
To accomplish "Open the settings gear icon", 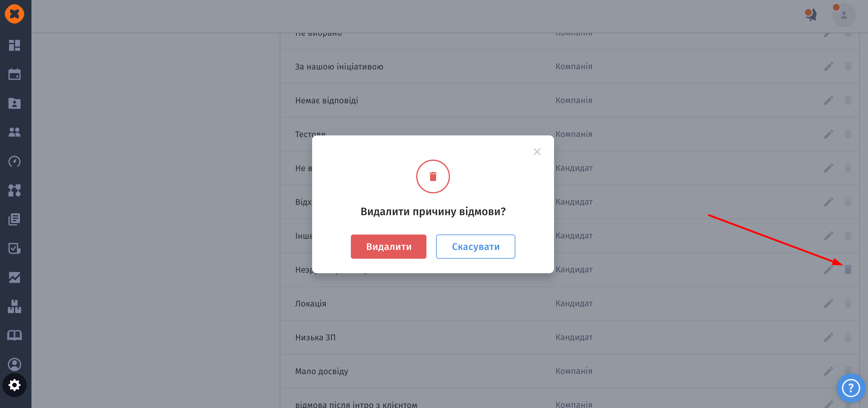I will pos(15,385).
